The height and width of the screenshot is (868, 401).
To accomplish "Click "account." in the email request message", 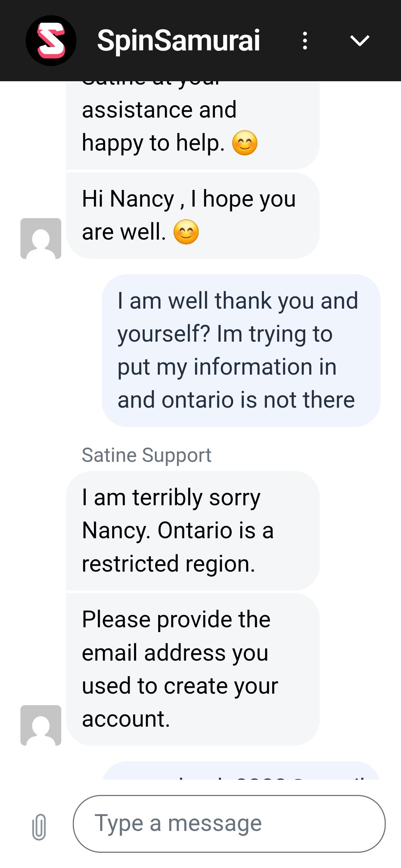I will pyautogui.click(x=126, y=719).
